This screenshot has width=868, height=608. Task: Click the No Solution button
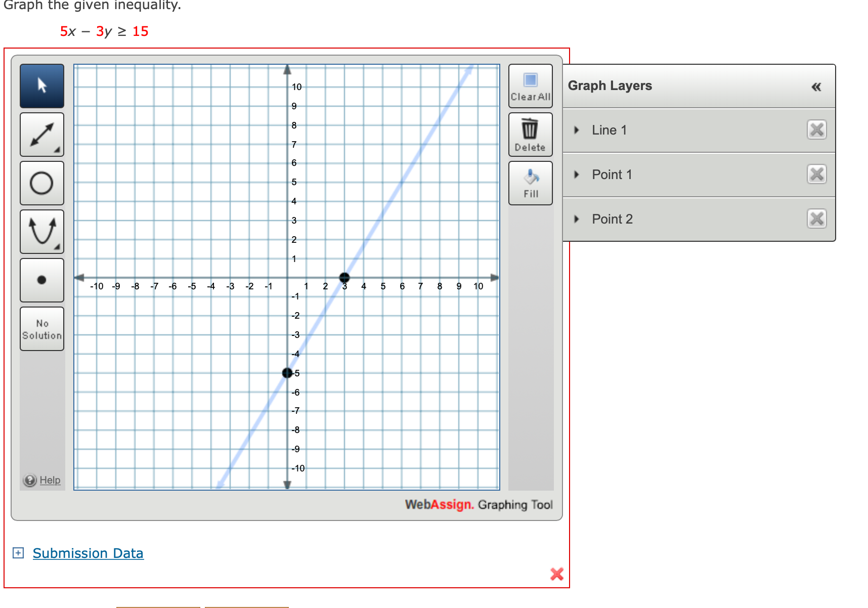pos(42,328)
